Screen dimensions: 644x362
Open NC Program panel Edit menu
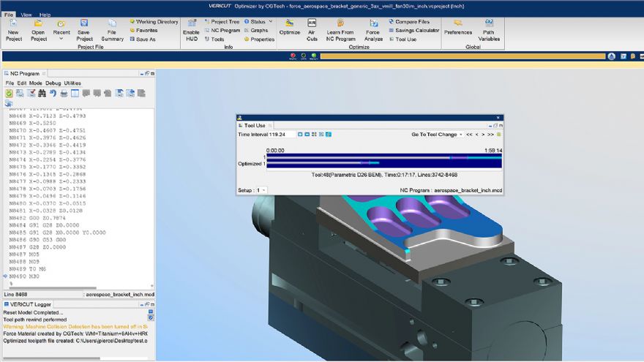[22, 83]
